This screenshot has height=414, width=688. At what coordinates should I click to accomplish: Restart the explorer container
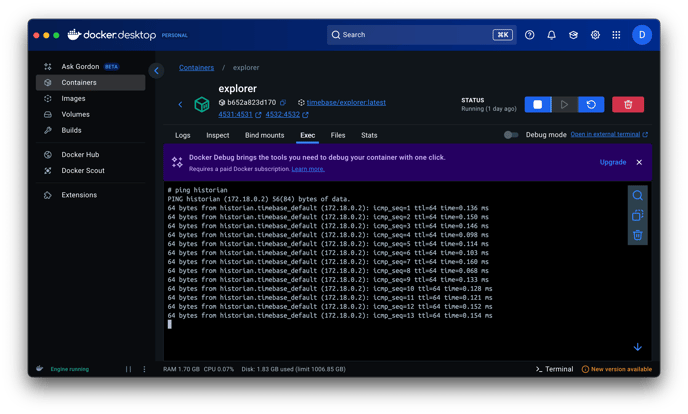pos(591,104)
